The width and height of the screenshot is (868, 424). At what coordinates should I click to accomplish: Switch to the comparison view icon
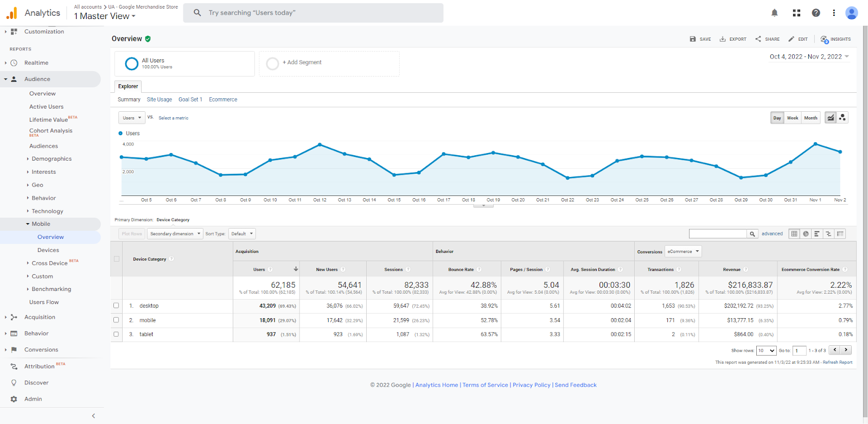coord(828,234)
